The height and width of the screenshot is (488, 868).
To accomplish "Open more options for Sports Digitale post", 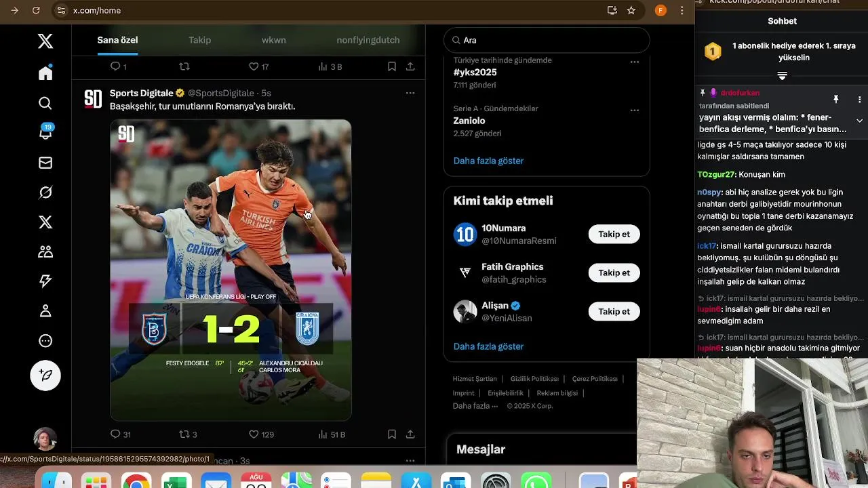I will point(410,93).
